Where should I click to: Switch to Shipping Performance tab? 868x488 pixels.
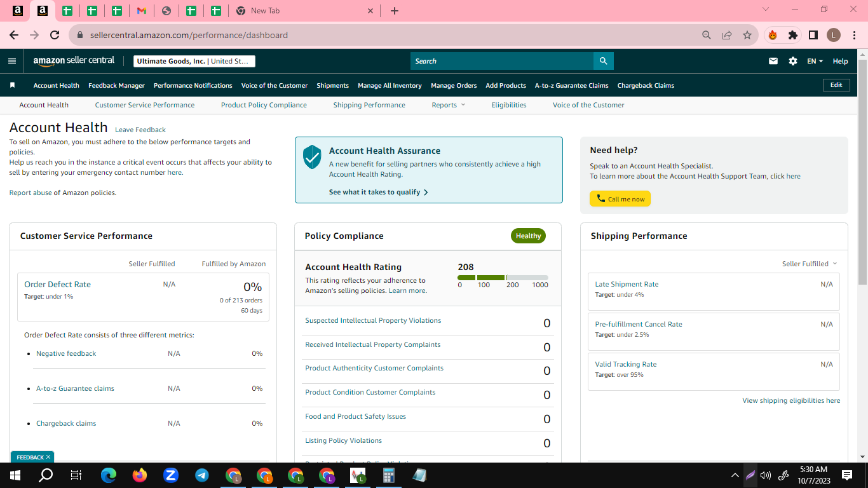coord(369,105)
